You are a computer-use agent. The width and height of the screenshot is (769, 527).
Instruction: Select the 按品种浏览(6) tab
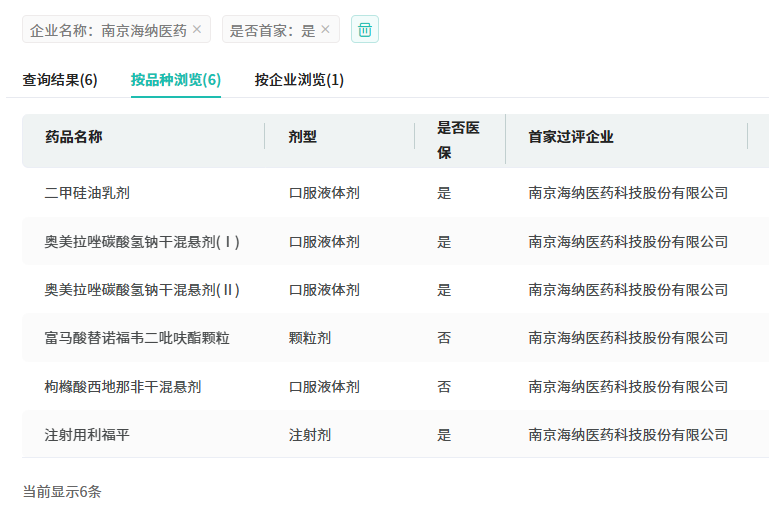[x=176, y=80]
